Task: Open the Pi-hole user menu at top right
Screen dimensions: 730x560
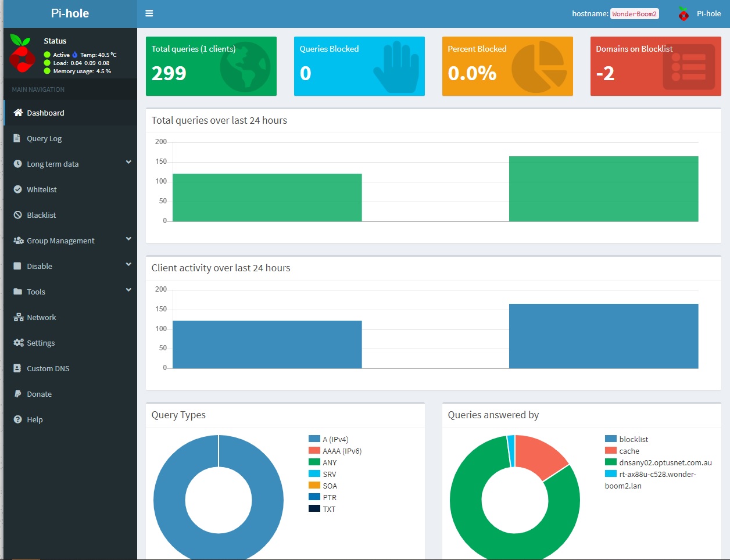Action: 700,13
